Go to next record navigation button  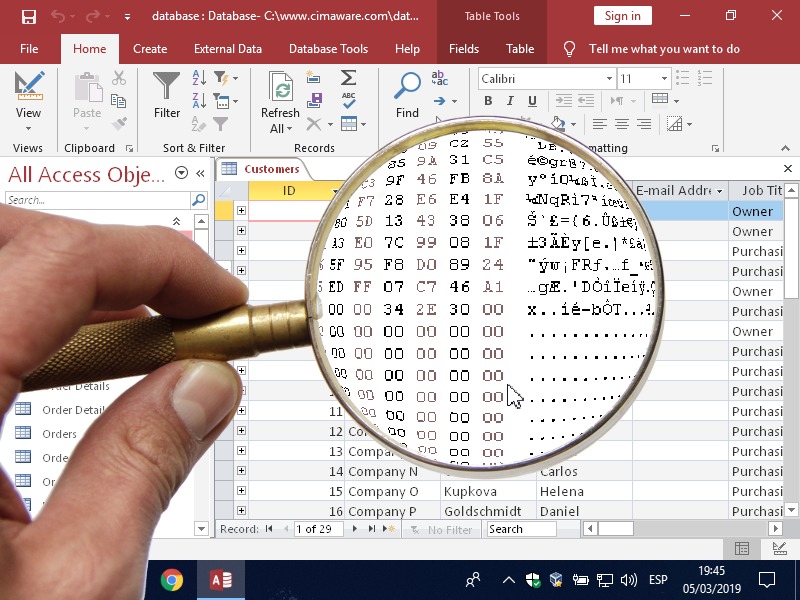point(355,529)
